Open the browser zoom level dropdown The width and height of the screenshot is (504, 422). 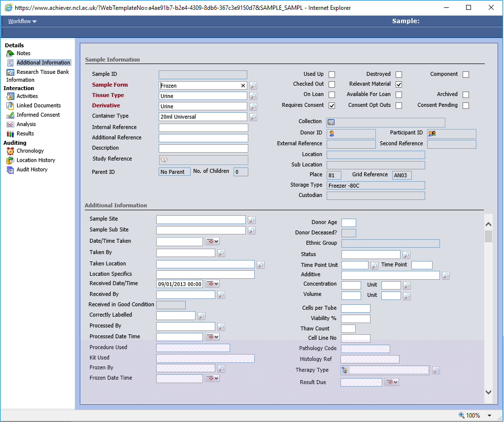coord(489,416)
